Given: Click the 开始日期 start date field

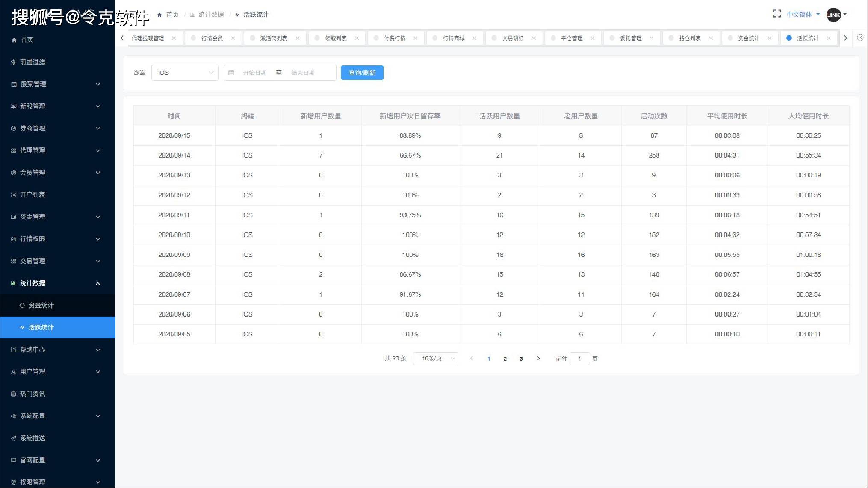Looking at the screenshot, I should pyautogui.click(x=254, y=73).
